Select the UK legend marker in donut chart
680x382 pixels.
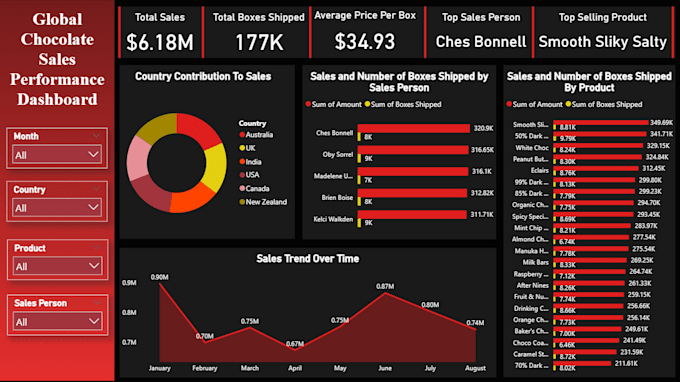point(242,148)
